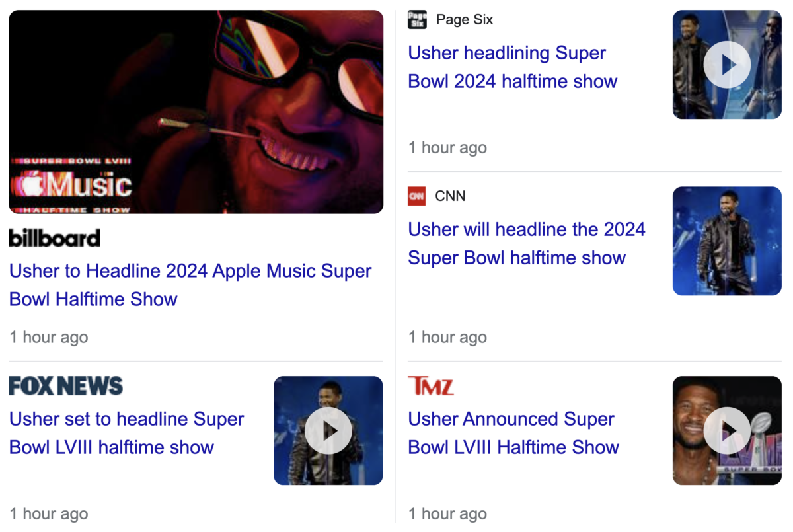
Task: Open CNN's Usher will headline article link
Action: (527, 243)
